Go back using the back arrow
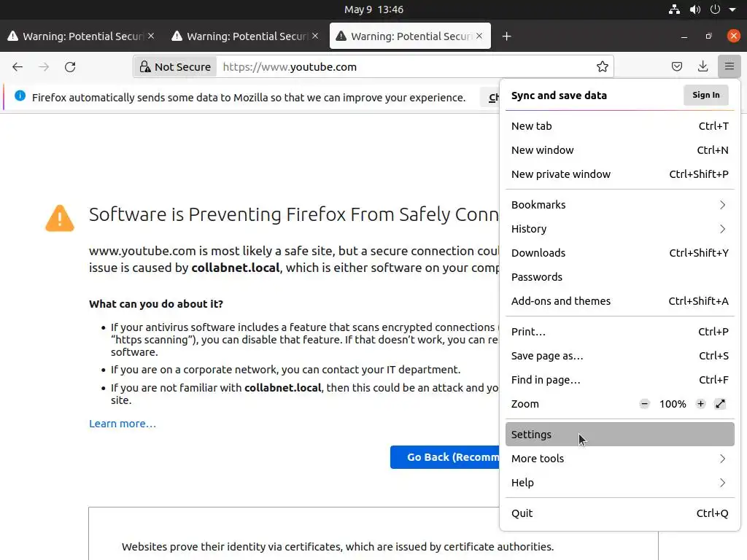The width and height of the screenshot is (747, 560). coord(18,67)
